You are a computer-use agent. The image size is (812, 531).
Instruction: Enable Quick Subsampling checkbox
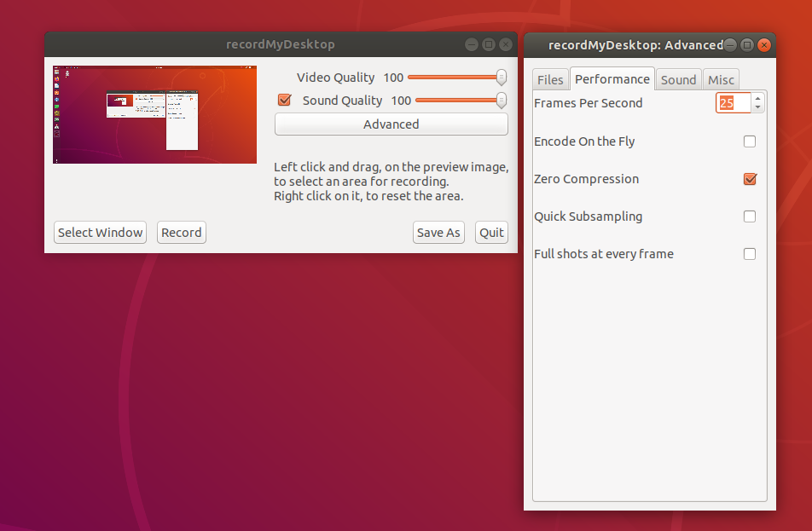click(x=750, y=216)
